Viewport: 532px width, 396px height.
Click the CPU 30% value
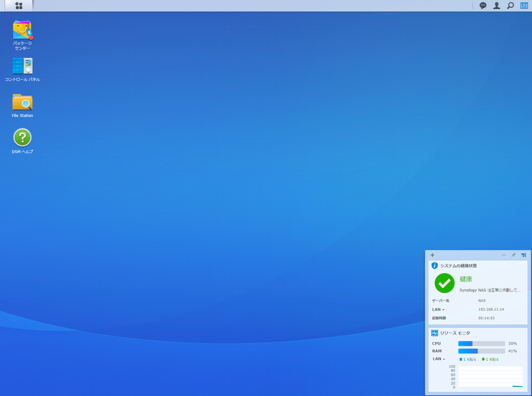click(512, 344)
